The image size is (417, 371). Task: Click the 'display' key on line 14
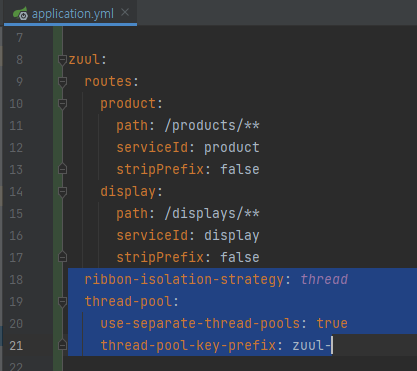tap(128, 192)
